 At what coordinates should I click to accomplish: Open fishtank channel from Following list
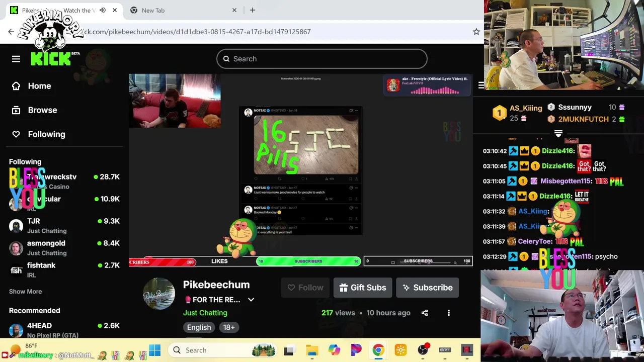(64, 270)
